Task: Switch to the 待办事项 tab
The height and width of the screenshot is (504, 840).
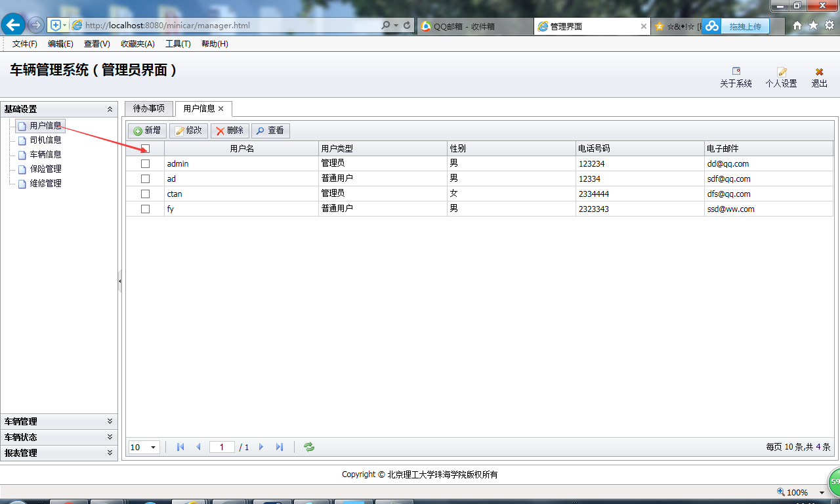Action: (x=148, y=108)
